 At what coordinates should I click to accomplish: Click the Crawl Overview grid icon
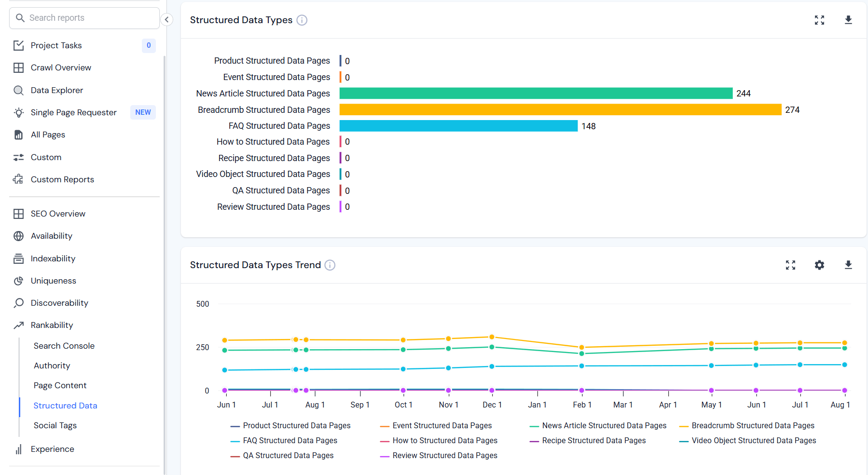coord(18,68)
